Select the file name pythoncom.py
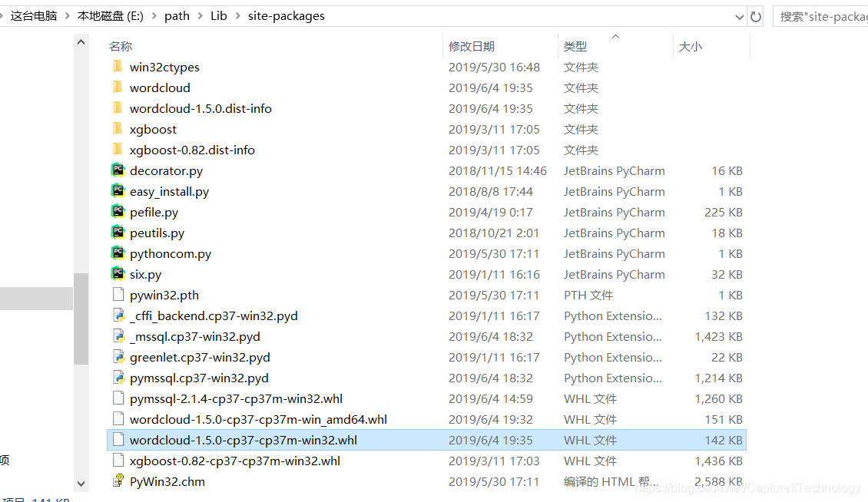The image size is (868, 502). [x=171, y=254]
